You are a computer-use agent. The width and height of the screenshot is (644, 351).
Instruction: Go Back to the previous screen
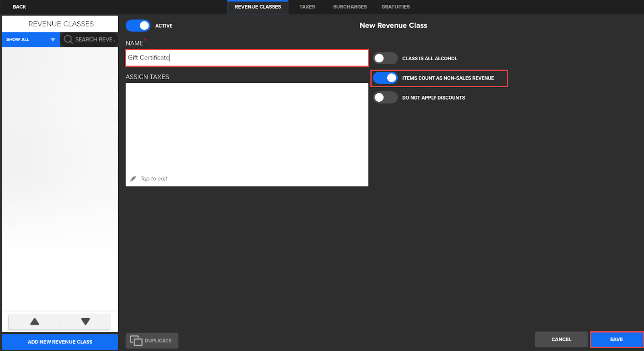point(19,7)
